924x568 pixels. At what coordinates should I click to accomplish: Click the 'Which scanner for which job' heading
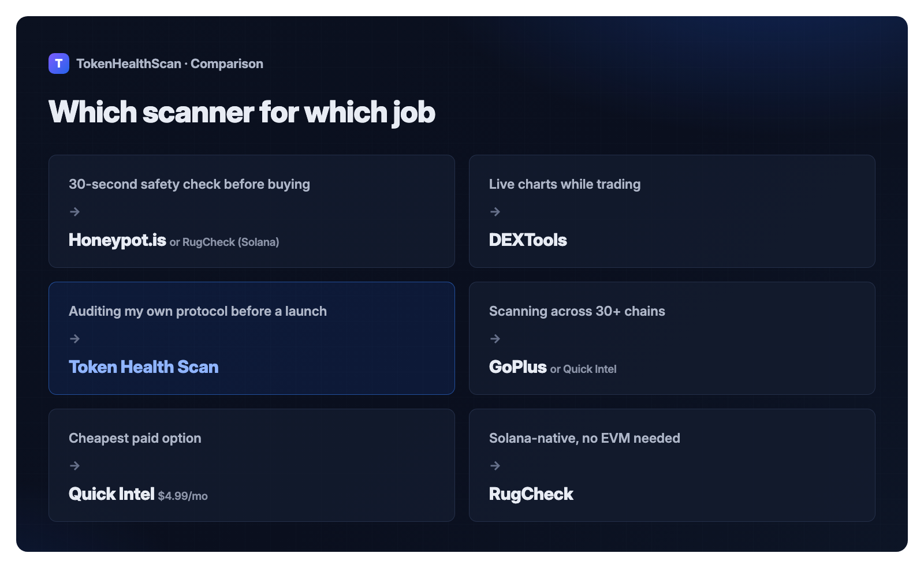242,112
